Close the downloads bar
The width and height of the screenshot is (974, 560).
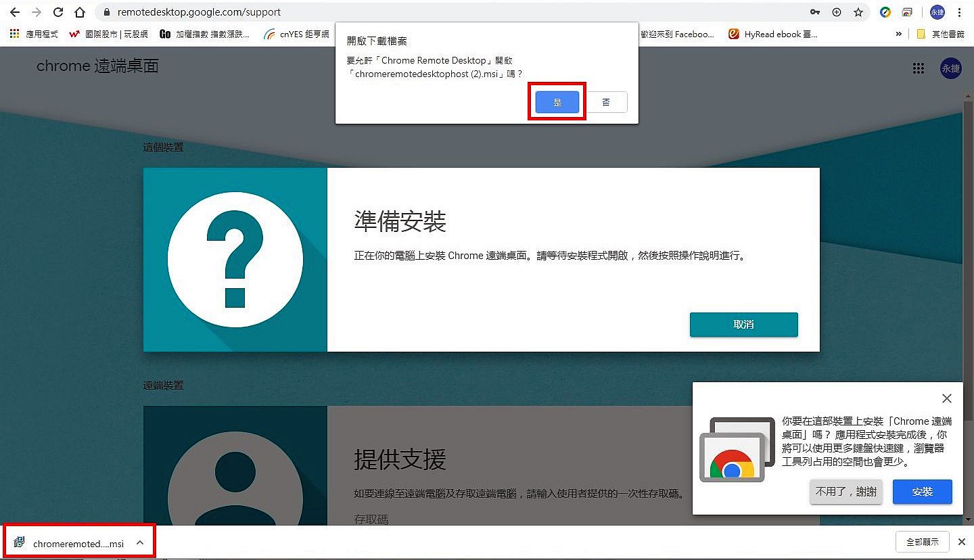pos(961,542)
